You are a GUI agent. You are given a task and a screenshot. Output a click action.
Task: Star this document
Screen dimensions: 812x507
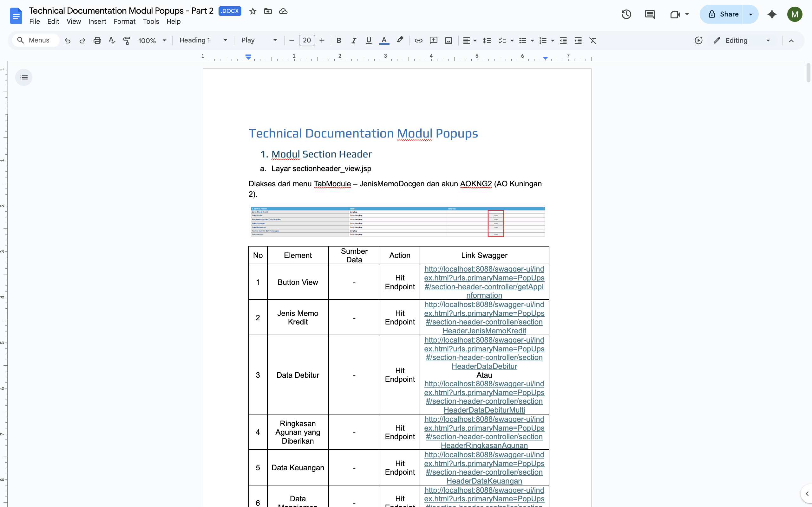tap(253, 11)
